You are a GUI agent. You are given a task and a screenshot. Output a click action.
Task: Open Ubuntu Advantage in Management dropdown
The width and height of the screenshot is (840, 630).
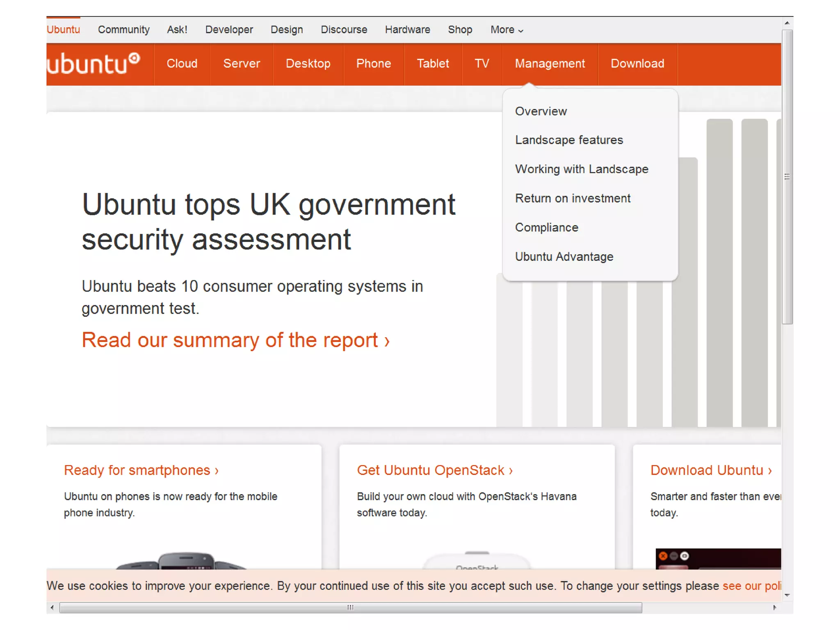(564, 256)
